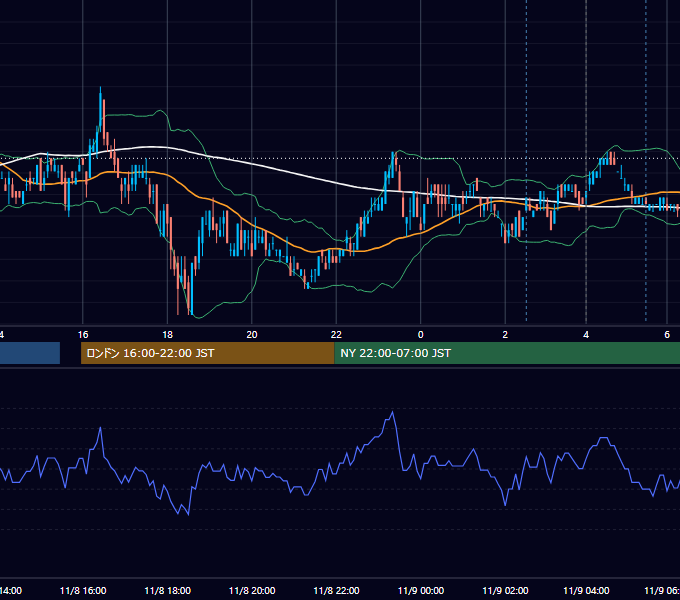The image size is (680, 600).
Task: Click the '11/8 18:00' label on the lower axis
Action: pos(167,590)
